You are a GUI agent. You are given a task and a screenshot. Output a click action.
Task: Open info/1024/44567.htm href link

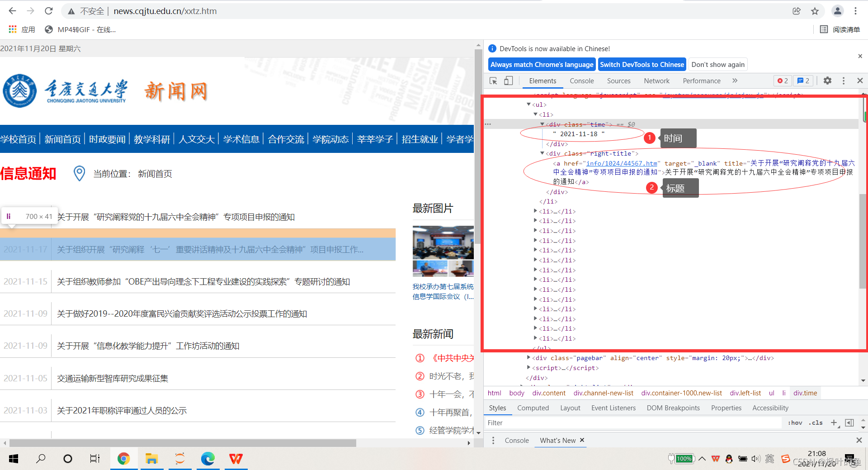tap(622, 163)
